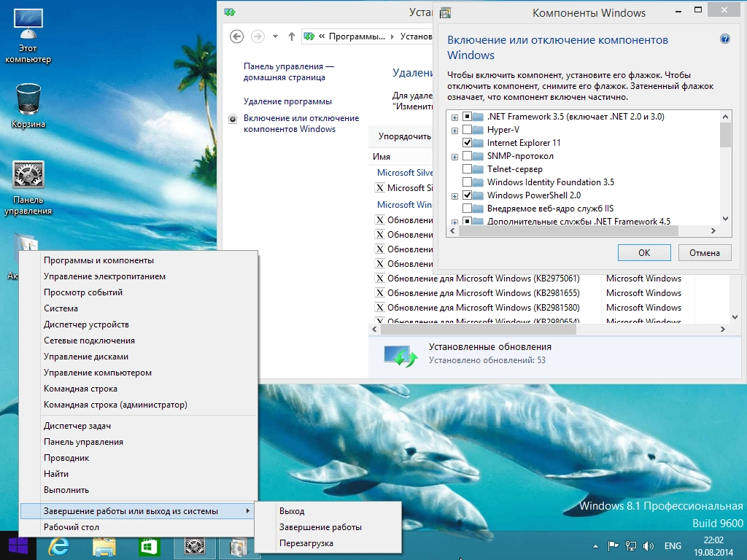Open Удаление программы link
747x560 pixels.
tap(287, 101)
